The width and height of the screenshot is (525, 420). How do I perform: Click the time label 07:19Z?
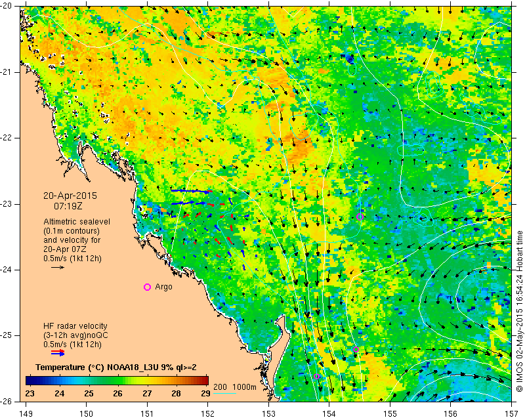pos(68,206)
